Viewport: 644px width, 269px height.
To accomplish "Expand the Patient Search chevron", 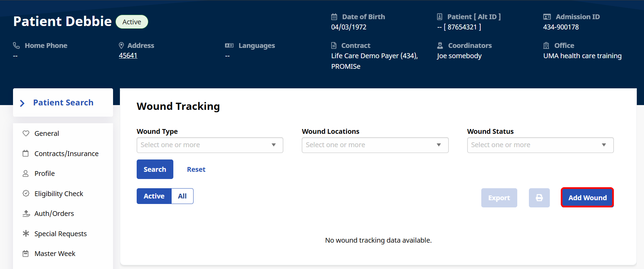I will tap(22, 103).
